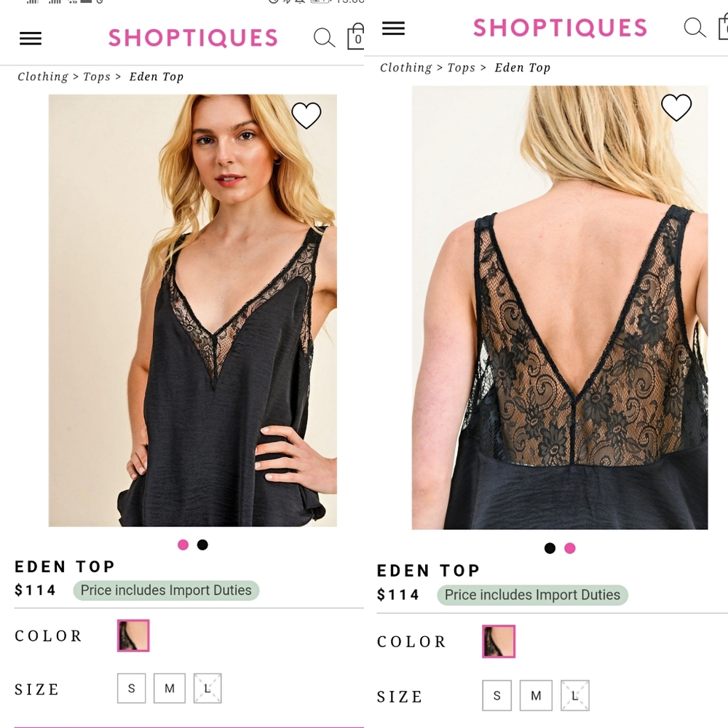Image resolution: width=728 pixels, height=728 pixels.
Task: Click SHOPTIQUES logo in left panel
Action: click(x=193, y=38)
